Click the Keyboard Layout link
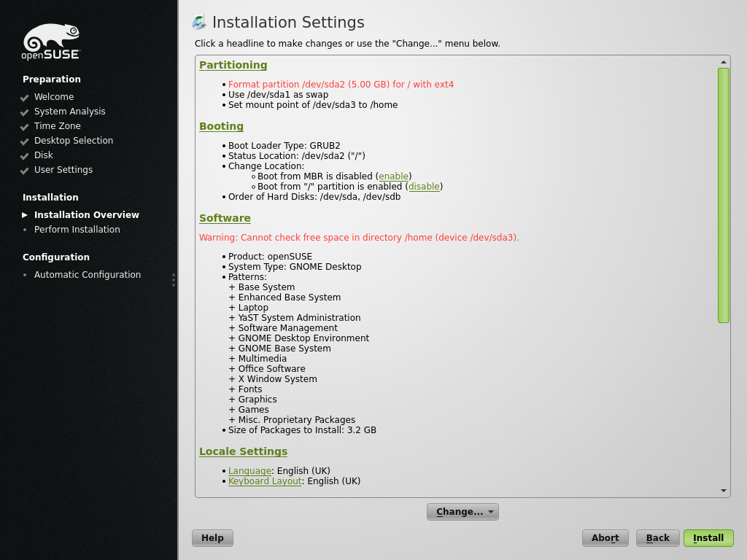Screen dimensions: 747x560 click(x=265, y=481)
